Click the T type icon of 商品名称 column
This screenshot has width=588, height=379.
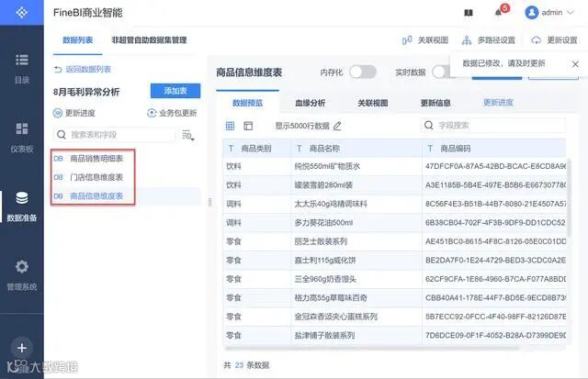pyautogui.click(x=300, y=149)
